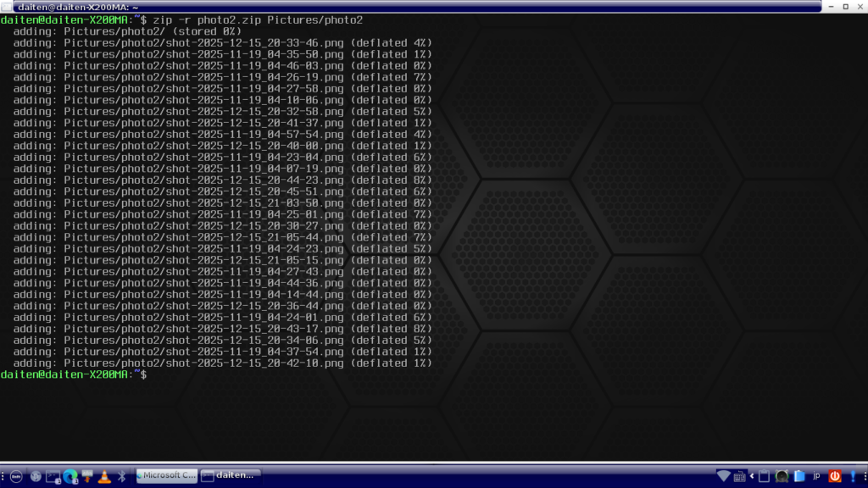The image size is (868, 488).
Task: Switch to the daiten terminal taskbar window
Action: point(231,476)
